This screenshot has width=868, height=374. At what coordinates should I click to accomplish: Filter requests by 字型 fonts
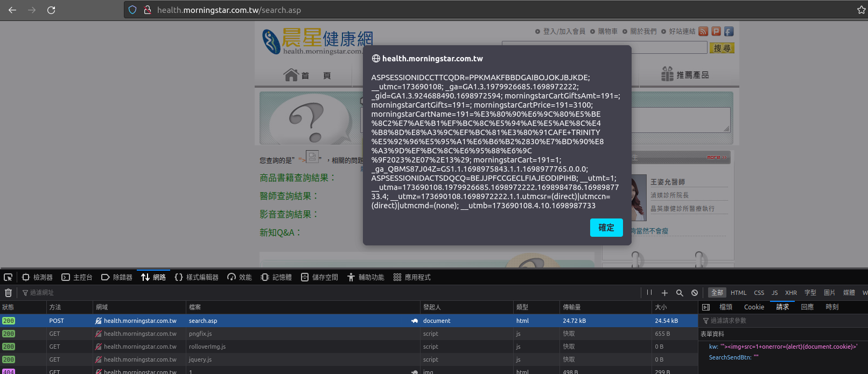pyautogui.click(x=810, y=293)
